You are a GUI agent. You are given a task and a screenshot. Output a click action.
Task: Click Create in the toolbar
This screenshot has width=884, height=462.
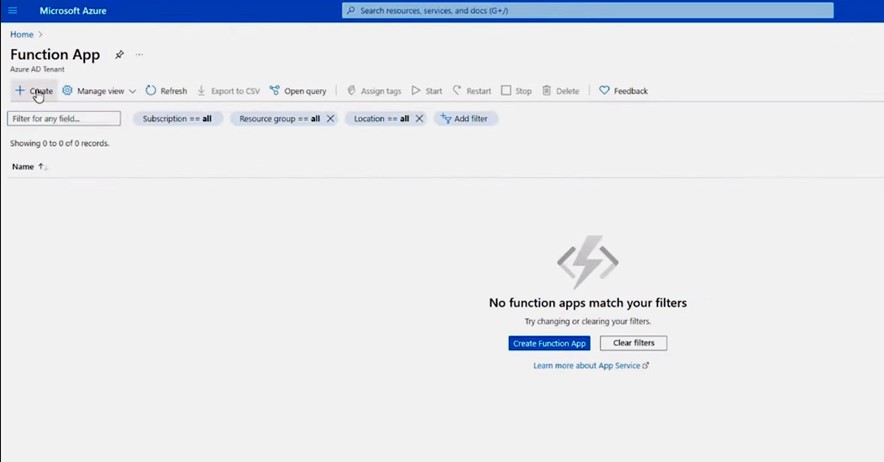click(x=34, y=91)
